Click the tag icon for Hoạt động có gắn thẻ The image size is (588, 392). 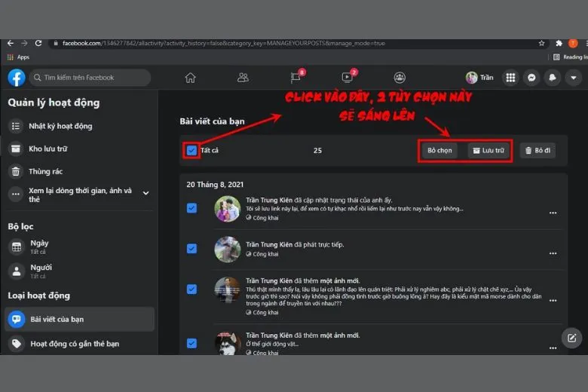click(x=17, y=344)
